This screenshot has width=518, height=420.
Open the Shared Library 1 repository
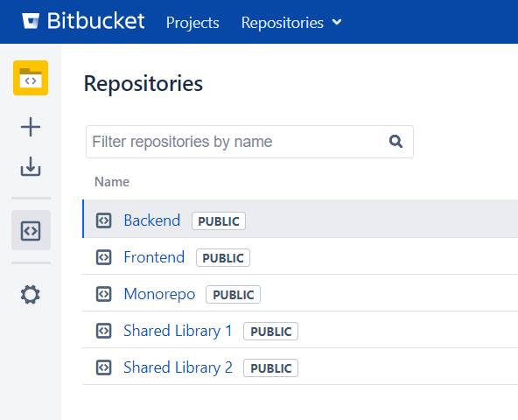click(x=178, y=331)
